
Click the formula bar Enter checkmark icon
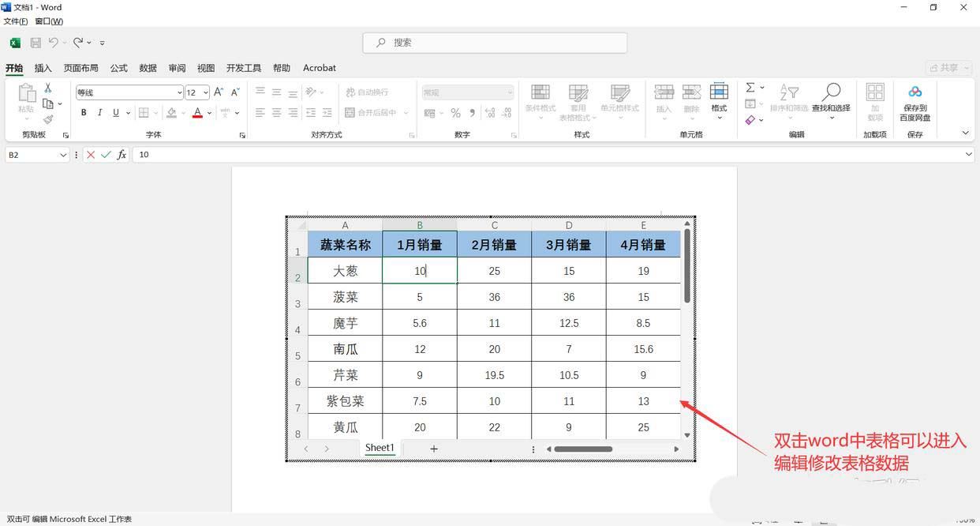106,155
